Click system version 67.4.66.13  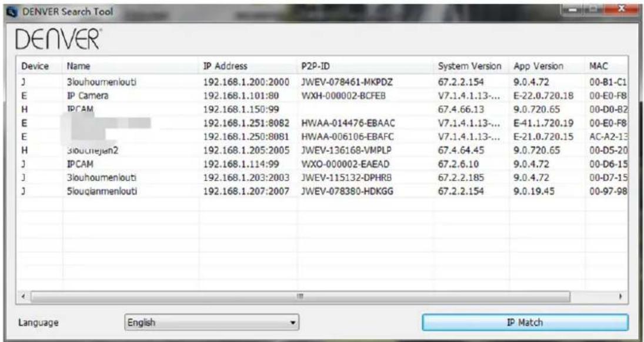[x=461, y=109]
